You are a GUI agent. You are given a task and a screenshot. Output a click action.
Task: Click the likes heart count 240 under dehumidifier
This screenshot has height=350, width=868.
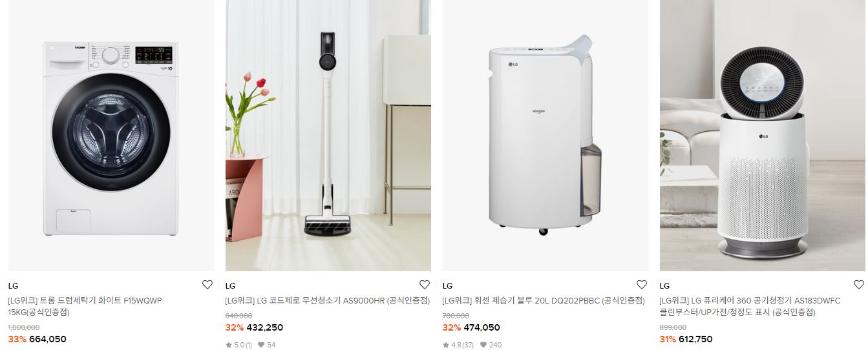491,345
